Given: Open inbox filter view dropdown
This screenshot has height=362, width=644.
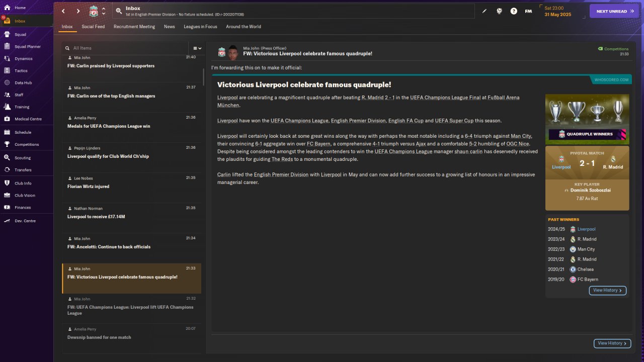Looking at the screenshot, I should [x=197, y=48].
